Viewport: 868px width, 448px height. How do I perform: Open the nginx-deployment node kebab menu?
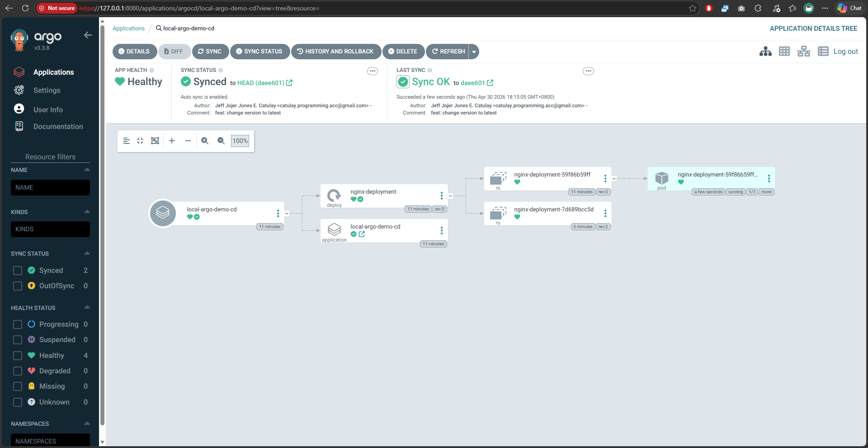tap(442, 196)
